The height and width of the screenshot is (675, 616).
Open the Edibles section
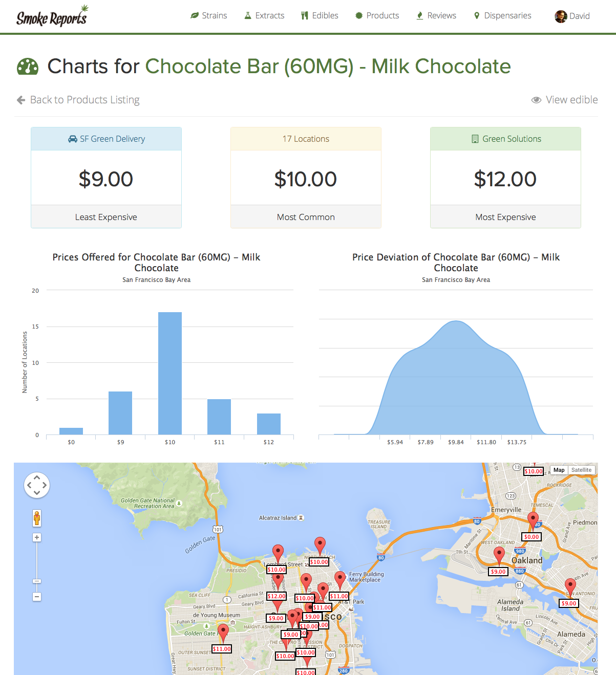[x=320, y=16]
